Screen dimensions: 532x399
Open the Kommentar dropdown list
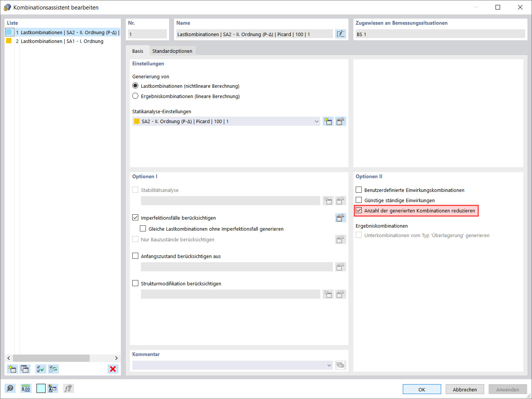(x=329, y=365)
